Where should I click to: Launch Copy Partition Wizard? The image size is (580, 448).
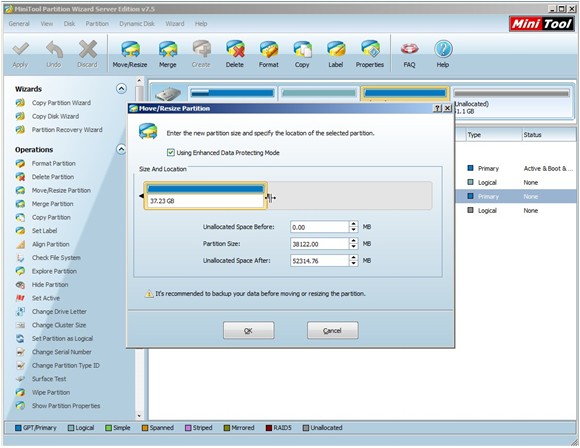[x=61, y=103]
